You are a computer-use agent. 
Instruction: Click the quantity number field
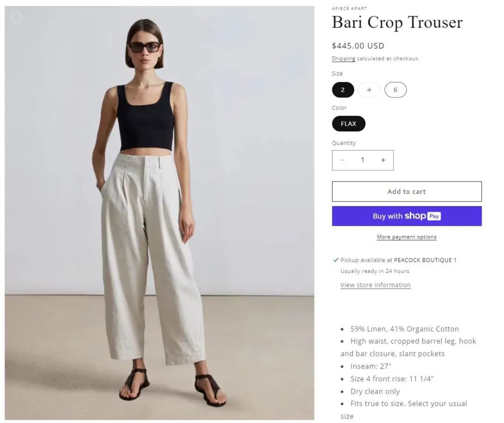(x=363, y=160)
